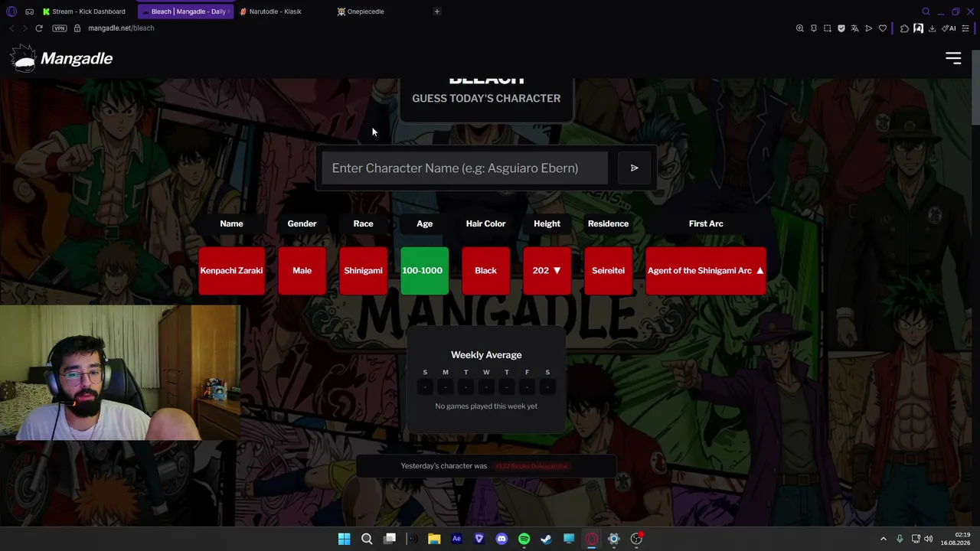This screenshot has height=551, width=980.
Task: Click the Kenpachi Zaraki name tile
Action: [231, 270]
